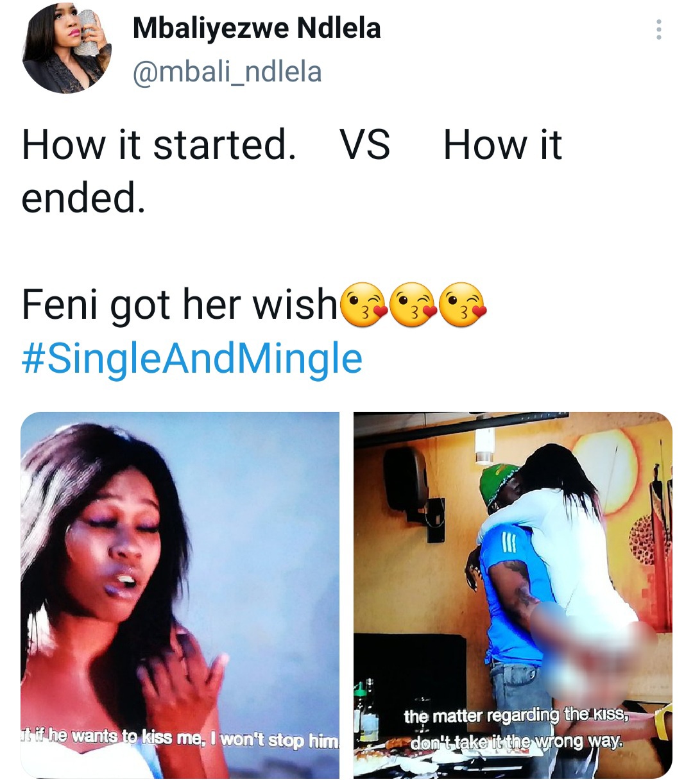The image size is (693, 784).
Task: Click the "don't take it the wrong way" subtitle
Action: pos(517,742)
